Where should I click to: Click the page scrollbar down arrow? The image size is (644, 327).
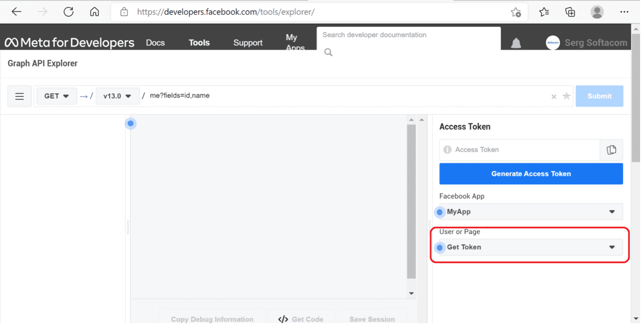point(636,319)
